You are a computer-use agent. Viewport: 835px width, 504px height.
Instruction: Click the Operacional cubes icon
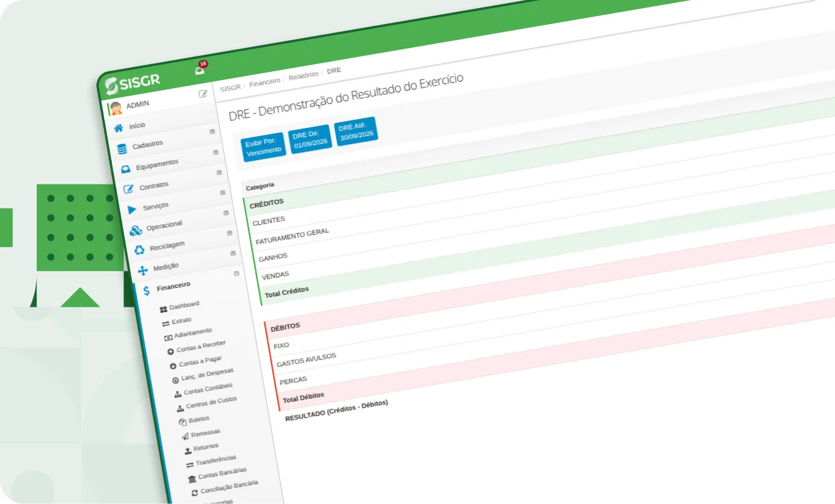point(135,230)
